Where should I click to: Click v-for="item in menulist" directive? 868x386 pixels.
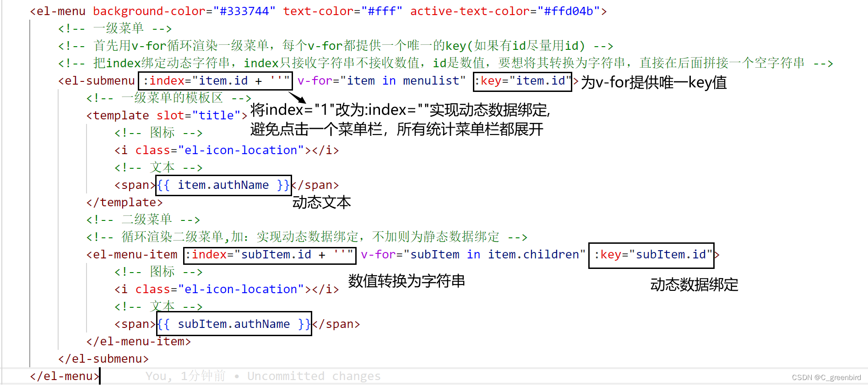[381, 80]
